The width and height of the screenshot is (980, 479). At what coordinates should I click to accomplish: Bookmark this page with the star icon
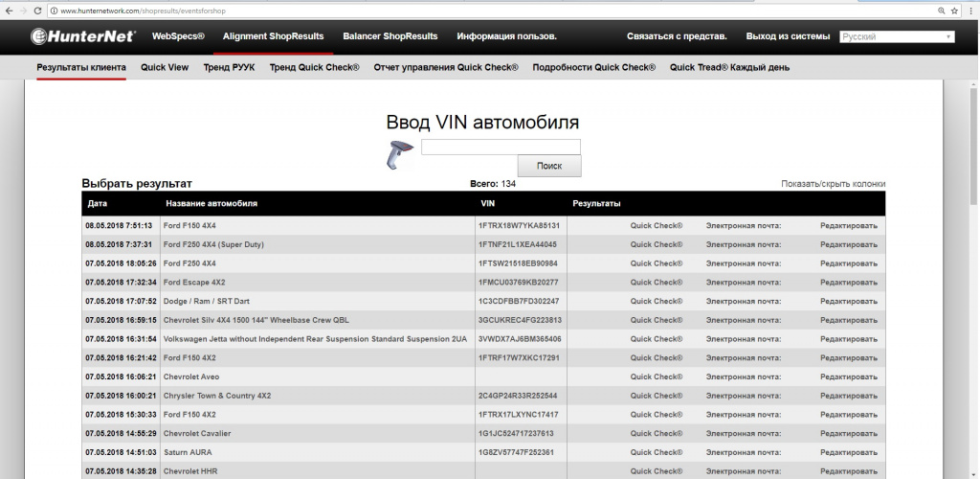(x=954, y=11)
